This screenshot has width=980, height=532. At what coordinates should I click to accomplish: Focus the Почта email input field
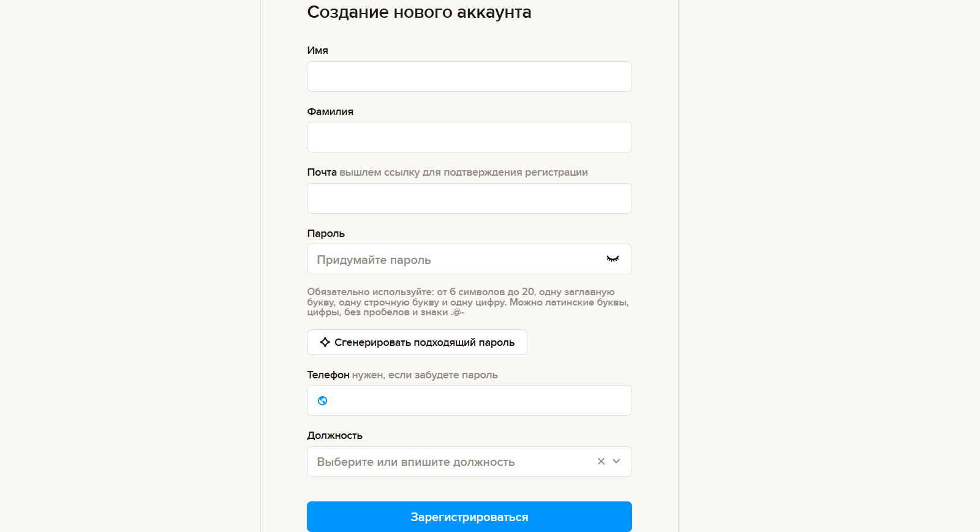469,198
